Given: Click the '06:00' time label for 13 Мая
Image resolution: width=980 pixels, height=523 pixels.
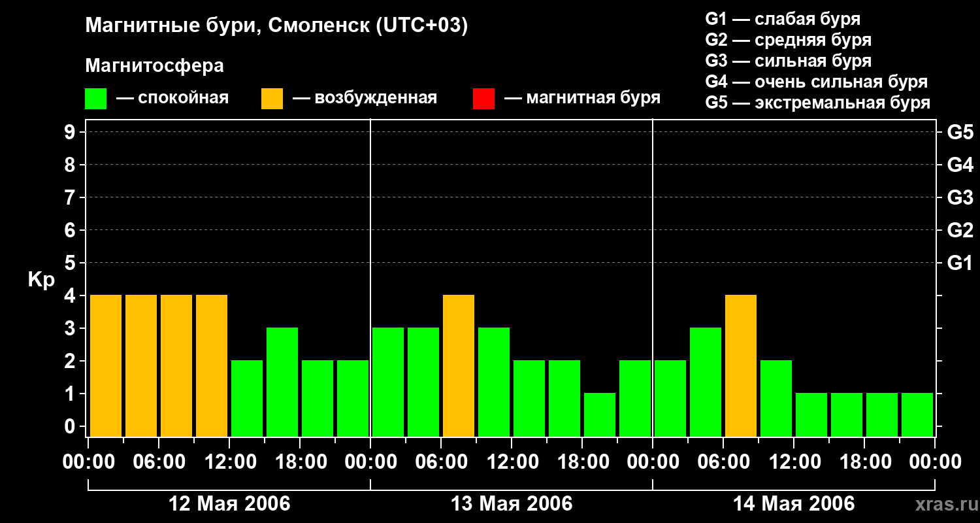Looking at the screenshot, I should point(441,462).
